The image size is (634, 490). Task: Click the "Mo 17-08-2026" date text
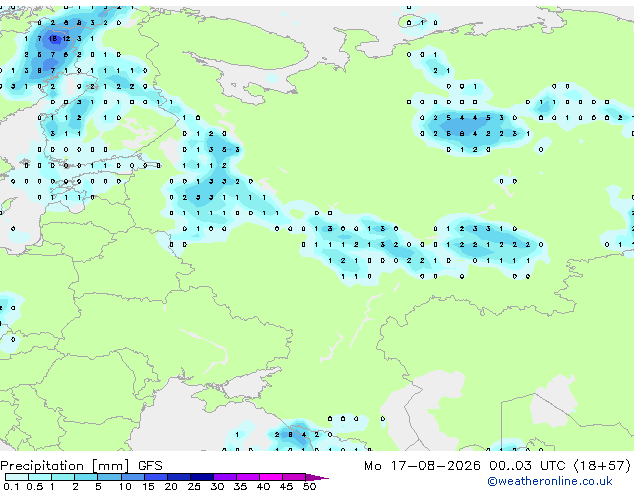coord(422,466)
